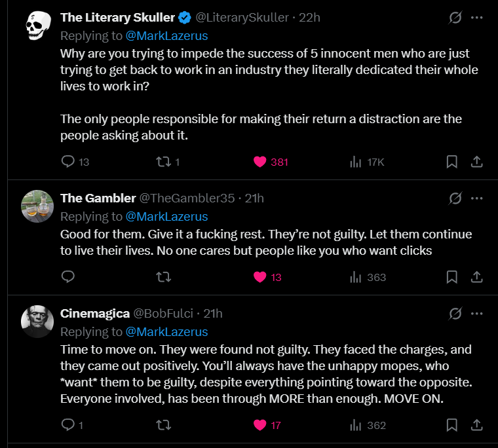Open more options on The Gambler's tweet
This screenshot has width=498, height=448.
point(477,198)
